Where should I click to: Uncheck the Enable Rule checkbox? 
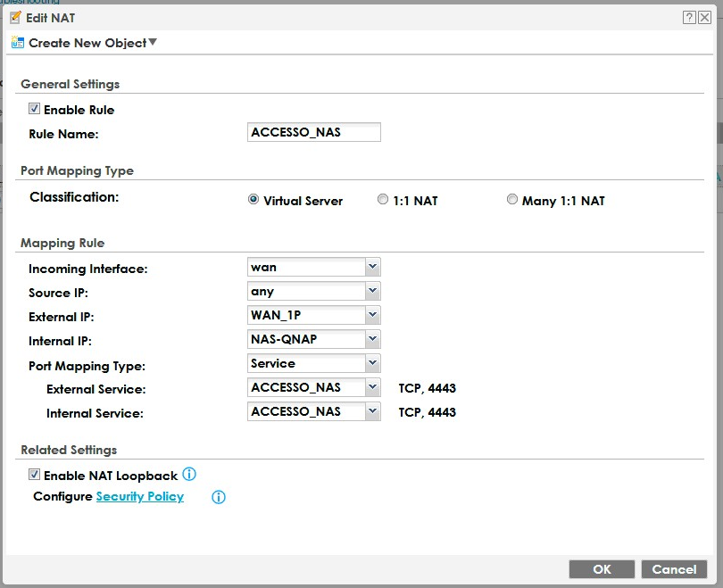pos(33,109)
